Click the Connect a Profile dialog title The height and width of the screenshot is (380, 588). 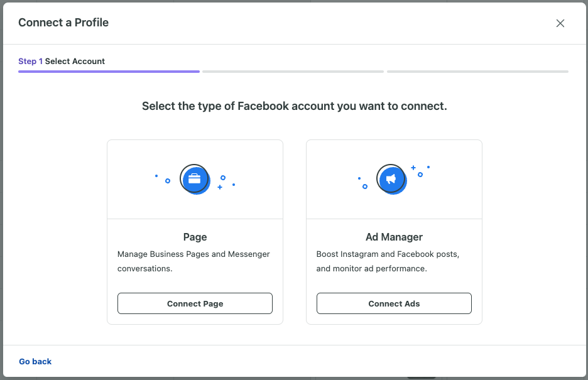[x=63, y=23]
